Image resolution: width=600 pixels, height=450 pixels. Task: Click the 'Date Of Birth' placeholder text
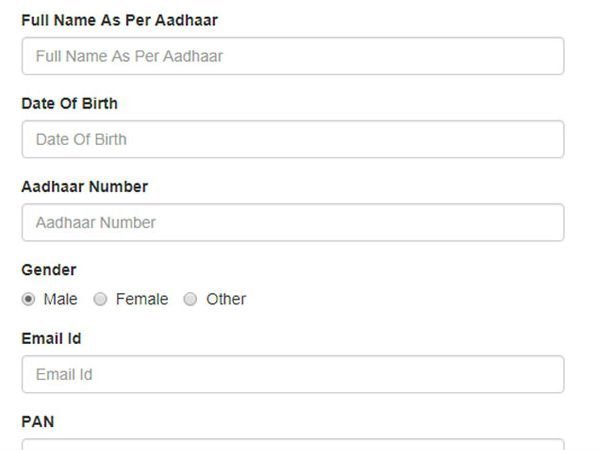[81, 139]
